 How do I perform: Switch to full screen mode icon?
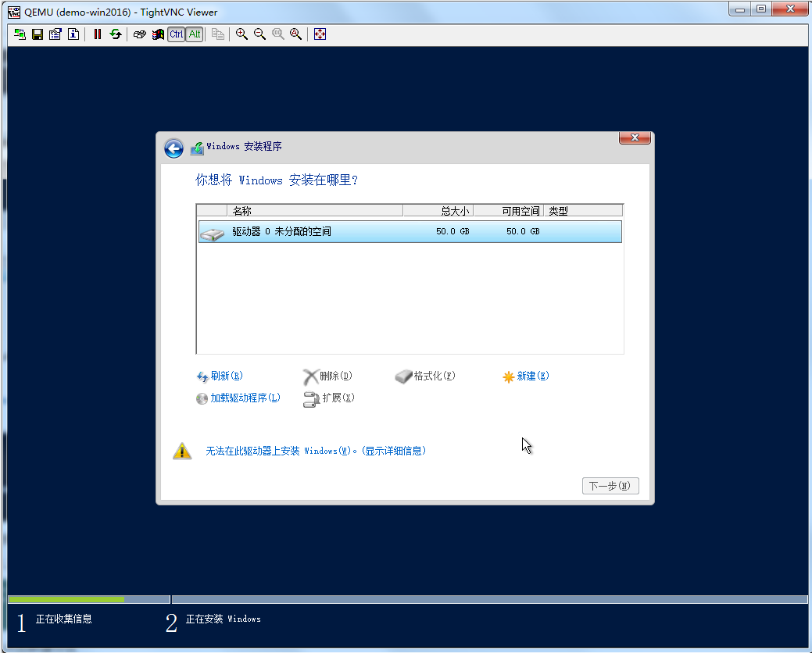[320, 34]
